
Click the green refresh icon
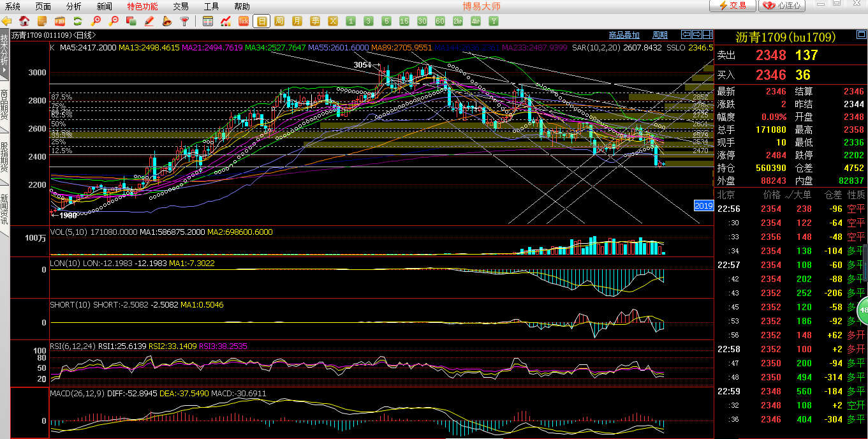[x=78, y=21]
